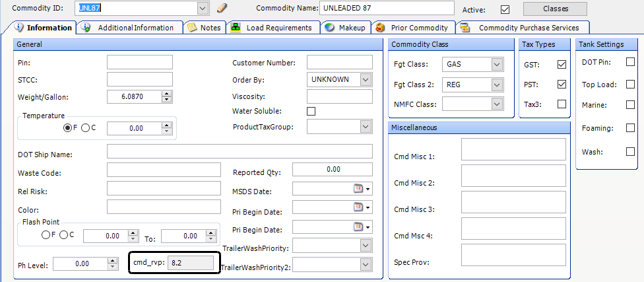Viewport: 644px width, 282px height.
Task: Expand the Commodity ID dropdown
Action: [203, 8]
